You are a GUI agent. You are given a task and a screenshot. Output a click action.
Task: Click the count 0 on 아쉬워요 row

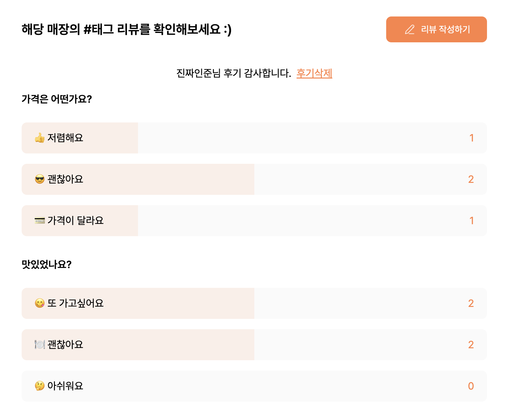point(471,386)
